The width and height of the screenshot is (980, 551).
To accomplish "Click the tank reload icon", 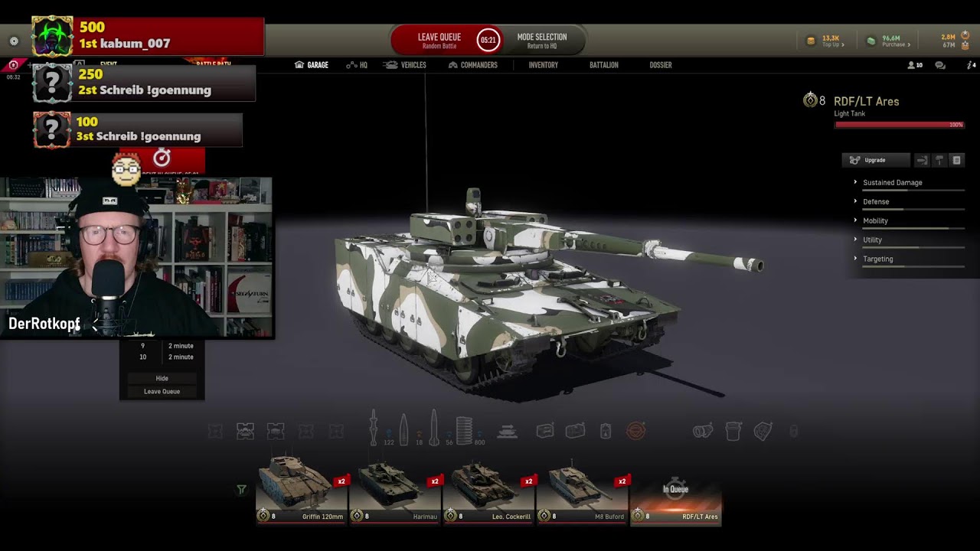I will 508,432.
